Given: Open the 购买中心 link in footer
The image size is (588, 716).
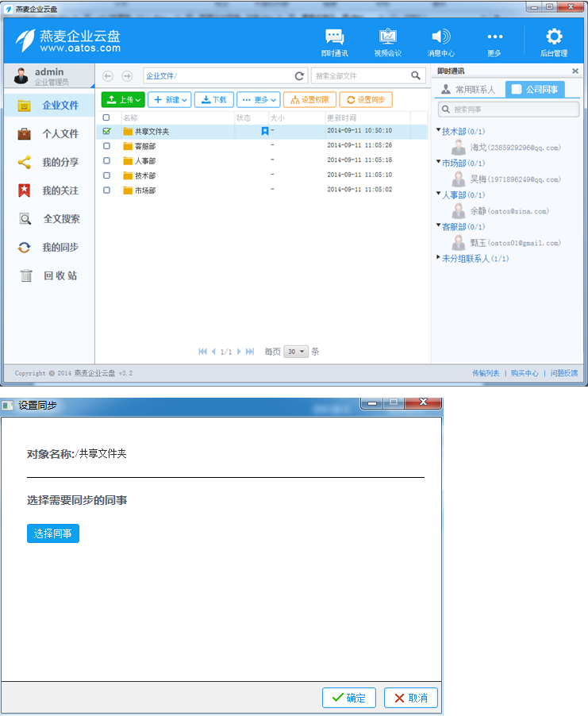Looking at the screenshot, I should point(524,373).
